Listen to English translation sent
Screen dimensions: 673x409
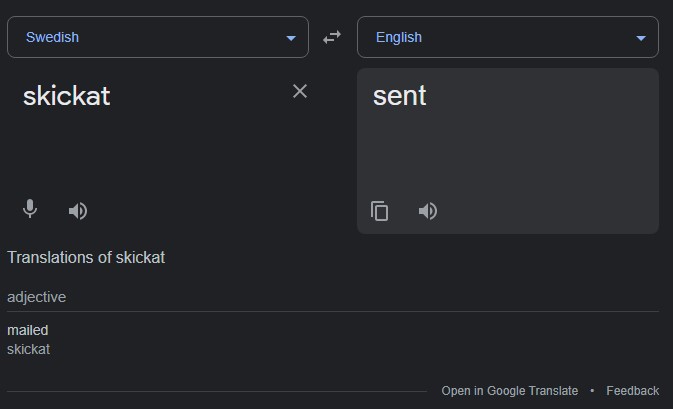coord(427,211)
